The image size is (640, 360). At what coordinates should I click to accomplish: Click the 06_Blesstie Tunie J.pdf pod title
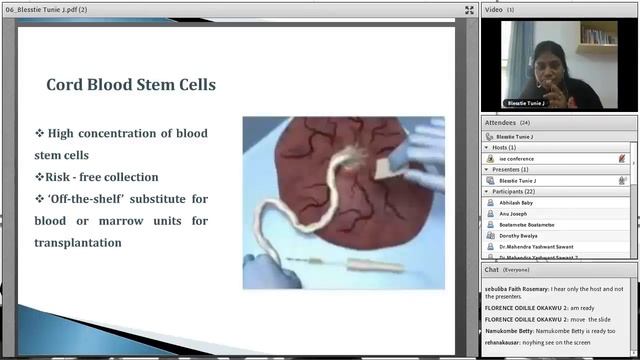click(x=47, y=9)
